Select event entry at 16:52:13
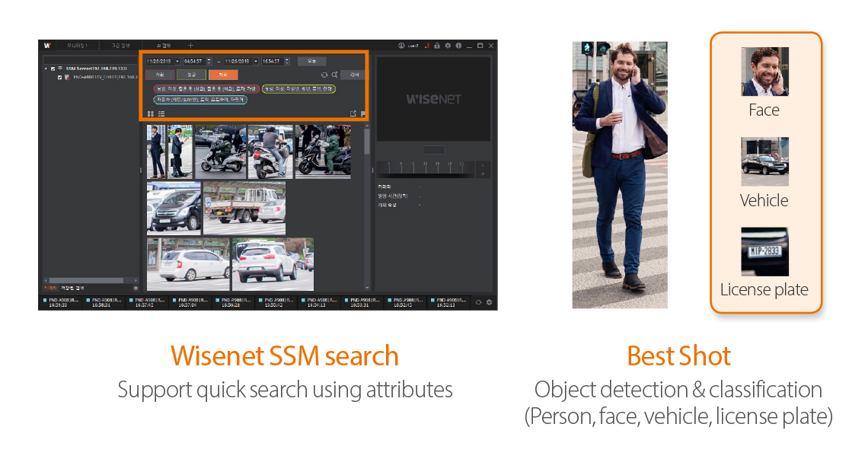 coord(448,302)
